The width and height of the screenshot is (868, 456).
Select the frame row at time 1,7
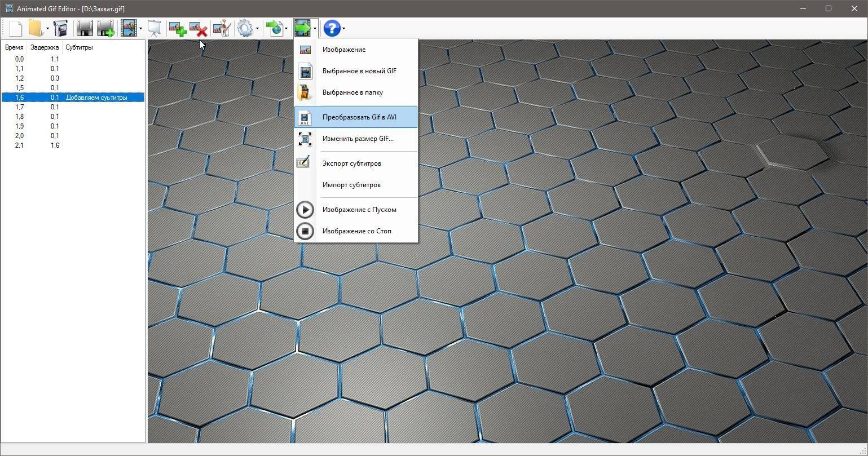click(73, 107)
